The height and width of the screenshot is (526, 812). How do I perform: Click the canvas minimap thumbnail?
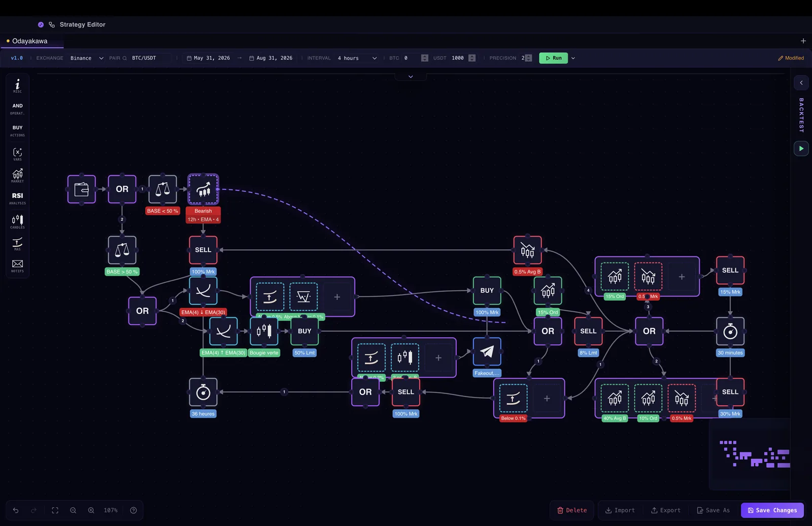point(750,453)
